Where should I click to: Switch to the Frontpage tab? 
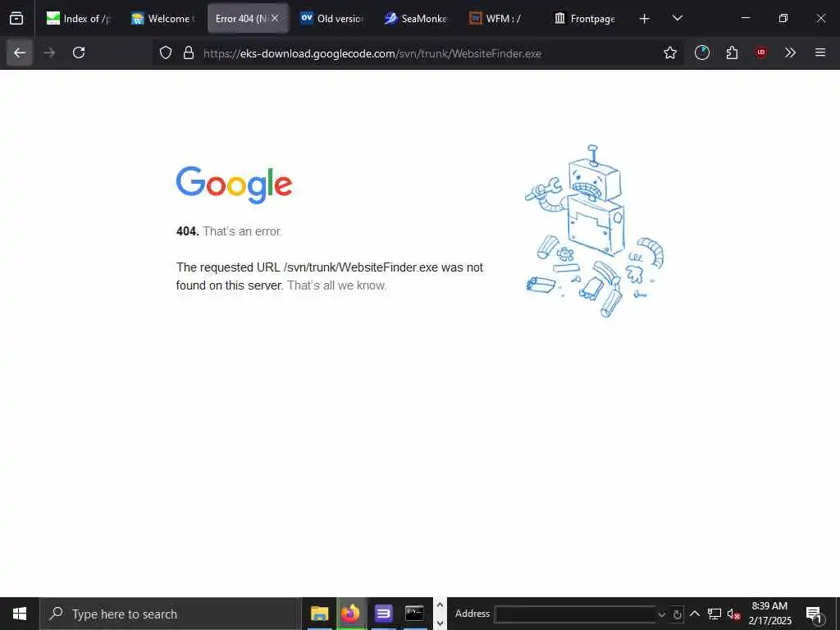[x=586, y=19]
